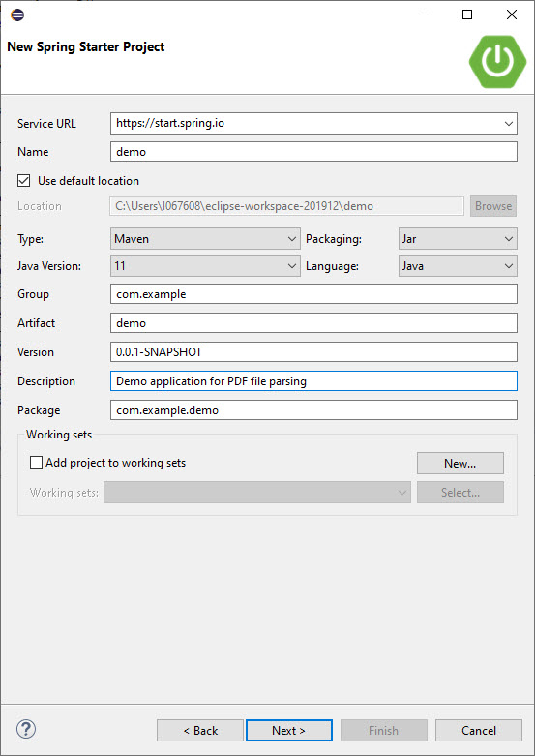
Task: Go to previous page with Back
Action: coord(200,731)
